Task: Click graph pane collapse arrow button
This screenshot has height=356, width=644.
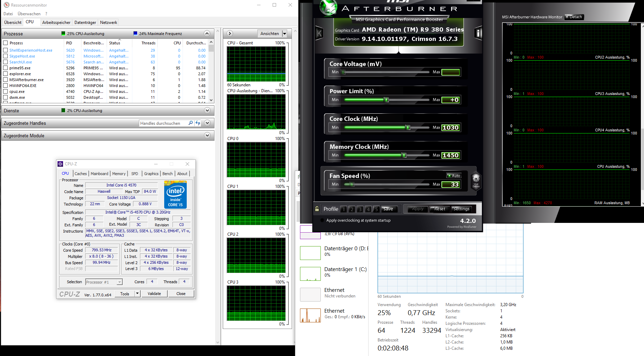Action: [x=230, y=34]
